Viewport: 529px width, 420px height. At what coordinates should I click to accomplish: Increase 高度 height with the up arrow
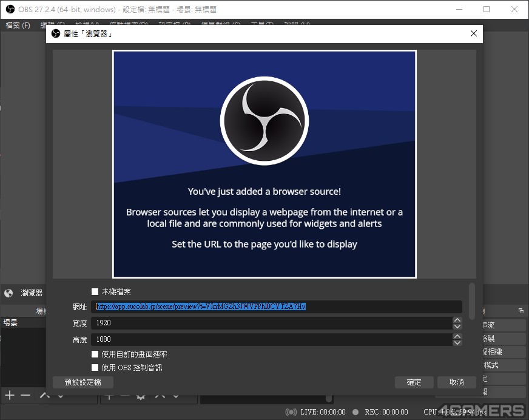coord(457,336)
